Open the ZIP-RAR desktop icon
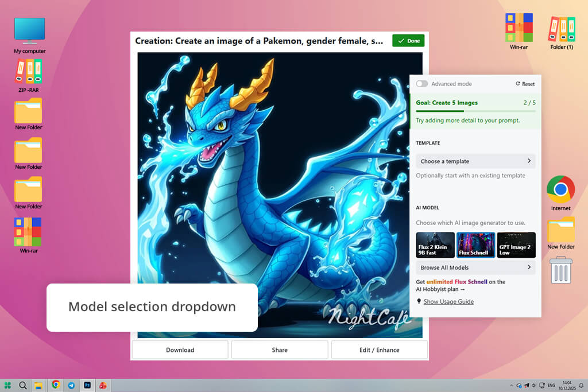The height and width of the screenshot is (392, 588). [29, 76]
